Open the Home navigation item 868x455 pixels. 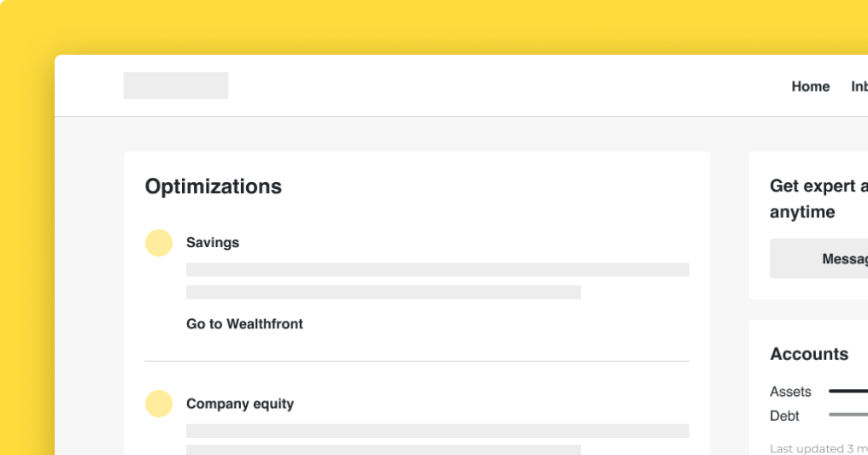coord(811,86)
